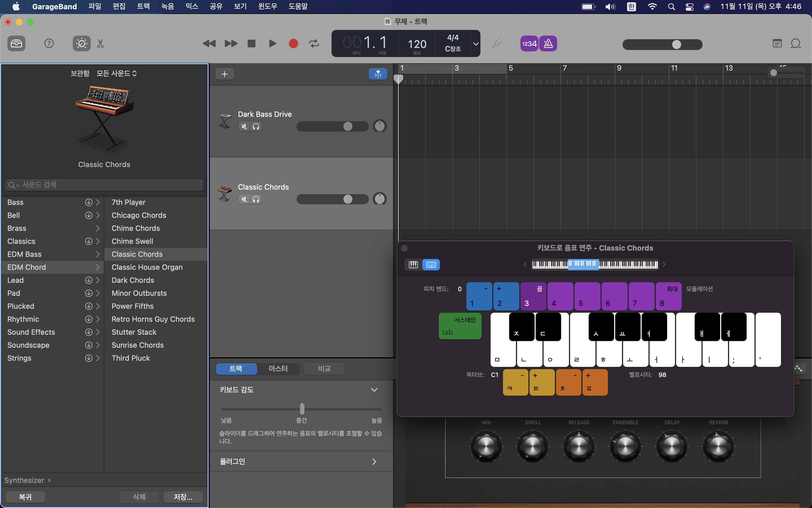Viewport: 812px width, 508px height.
Task: Click Dark Bass Drive track instrument icon
Action: pos(224,121)
